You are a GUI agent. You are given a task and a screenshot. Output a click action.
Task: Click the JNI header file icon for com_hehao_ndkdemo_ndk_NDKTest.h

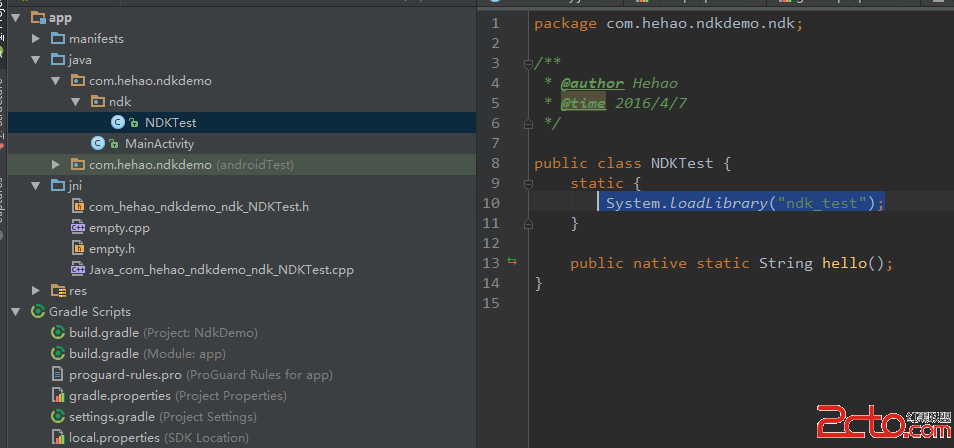(77, 206)
